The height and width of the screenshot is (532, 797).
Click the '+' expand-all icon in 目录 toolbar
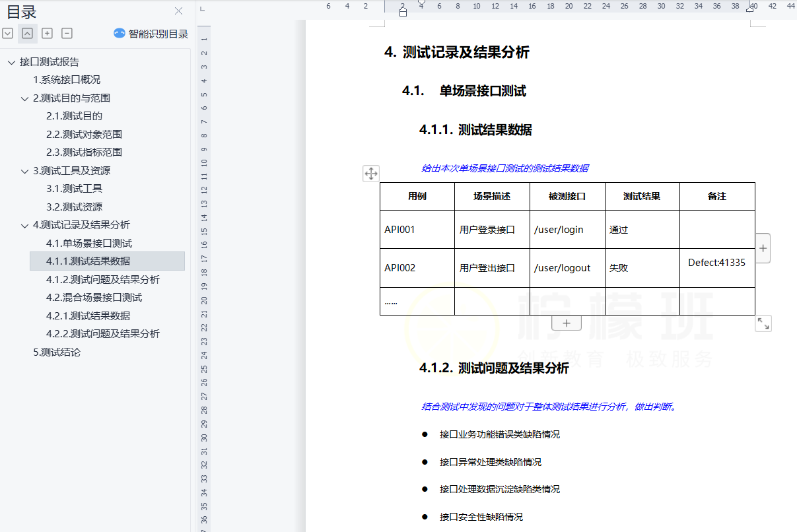[47, 33]
